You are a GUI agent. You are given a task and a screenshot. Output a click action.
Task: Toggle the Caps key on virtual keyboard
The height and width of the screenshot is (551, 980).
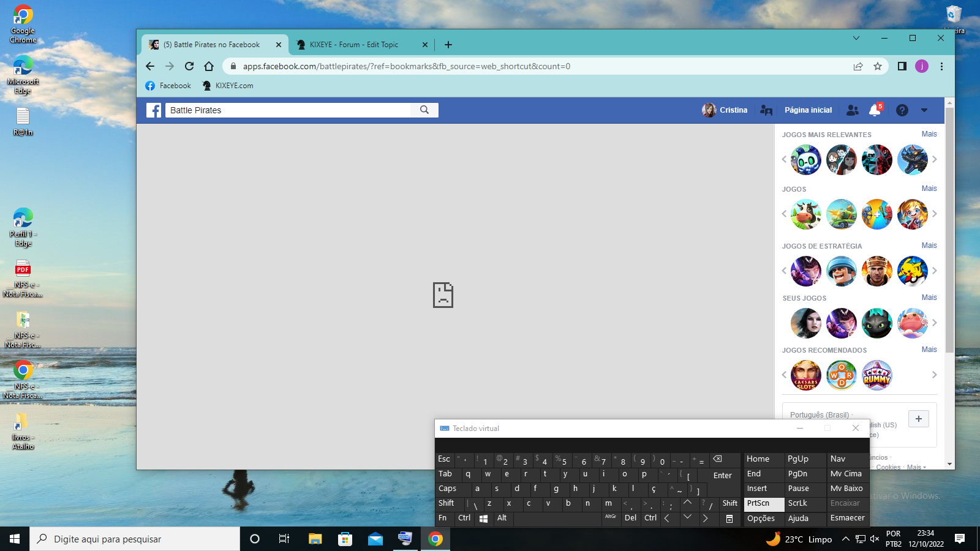[453, 489]
